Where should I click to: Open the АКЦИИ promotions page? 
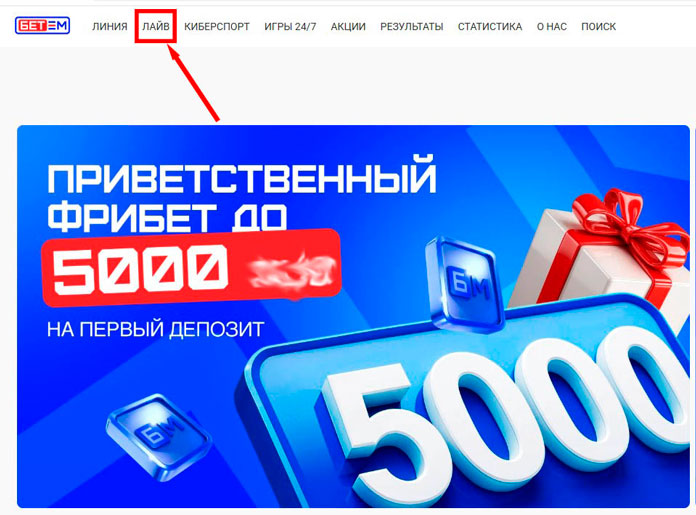348,27
